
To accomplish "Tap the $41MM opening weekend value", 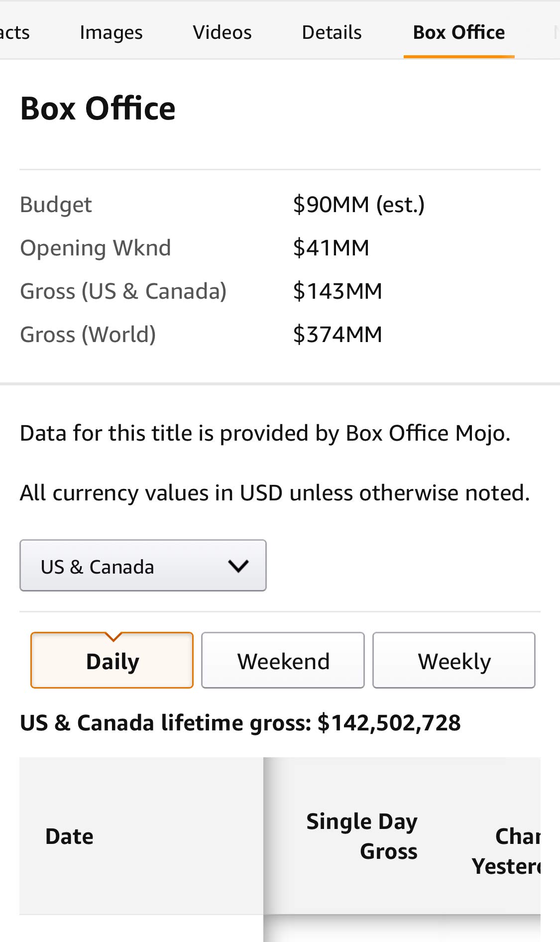I will pyautogui.click(x=331, y=248).
